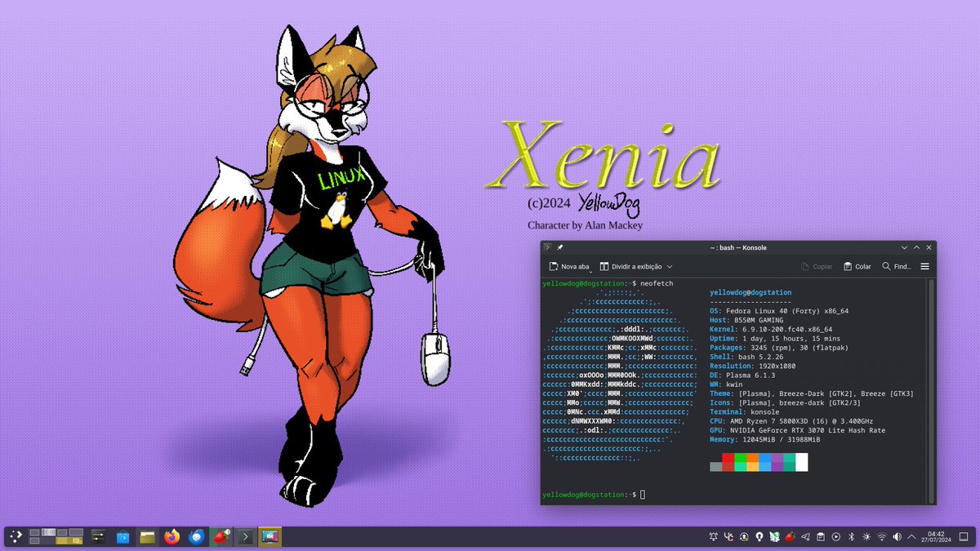Click the Konsole window pin icon
The width and height of the screenshot is (980, 551).
pos(560,247)
